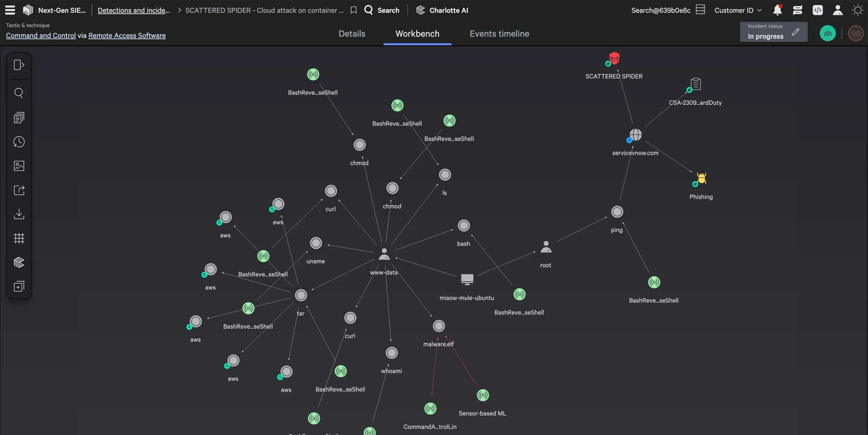Click the server icon next to Search@639b0e8c

tap(700, 10)
